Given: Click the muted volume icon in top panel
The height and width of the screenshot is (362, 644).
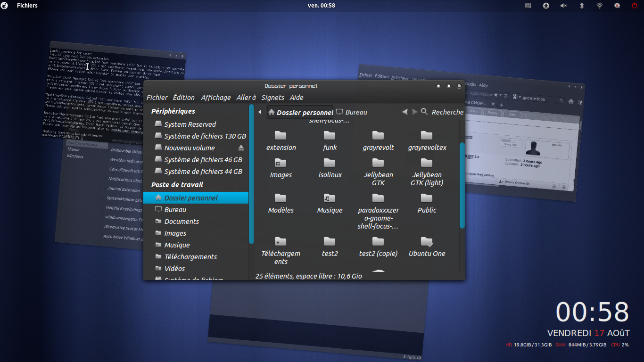Looking at the screenshot, I should pos(563,6).
